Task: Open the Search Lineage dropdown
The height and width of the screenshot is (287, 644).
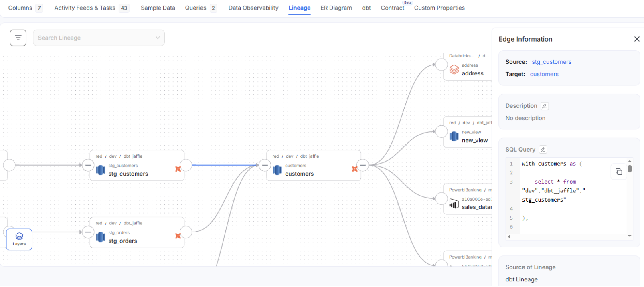Action: pos(99,38)
